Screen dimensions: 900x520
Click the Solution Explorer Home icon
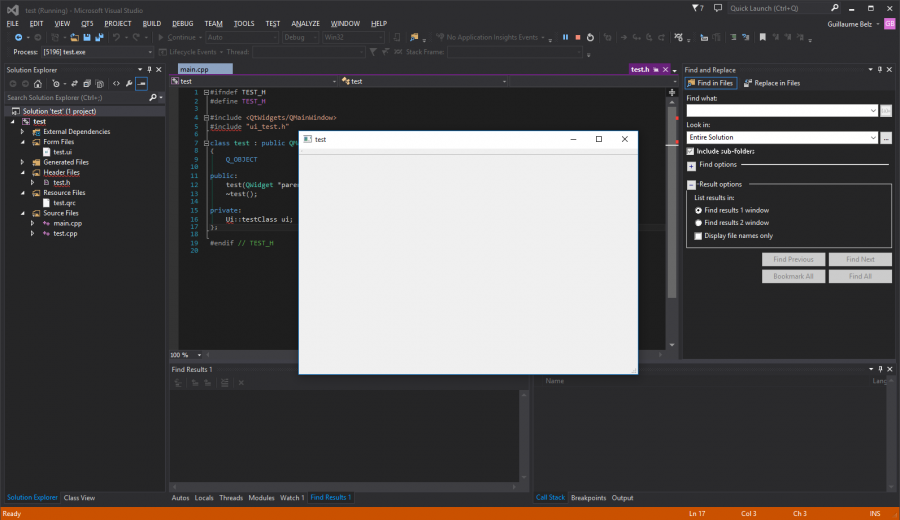click(38, 84)
